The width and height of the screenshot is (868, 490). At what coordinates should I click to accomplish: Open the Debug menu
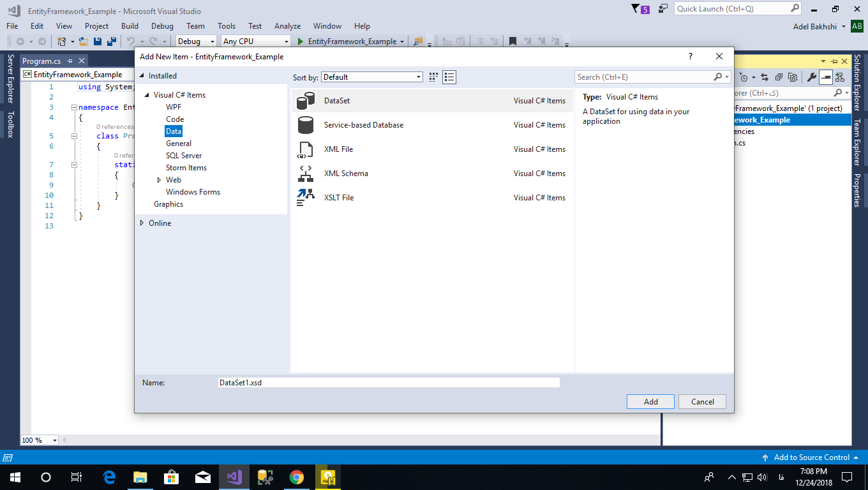click(x=162, y=26)
